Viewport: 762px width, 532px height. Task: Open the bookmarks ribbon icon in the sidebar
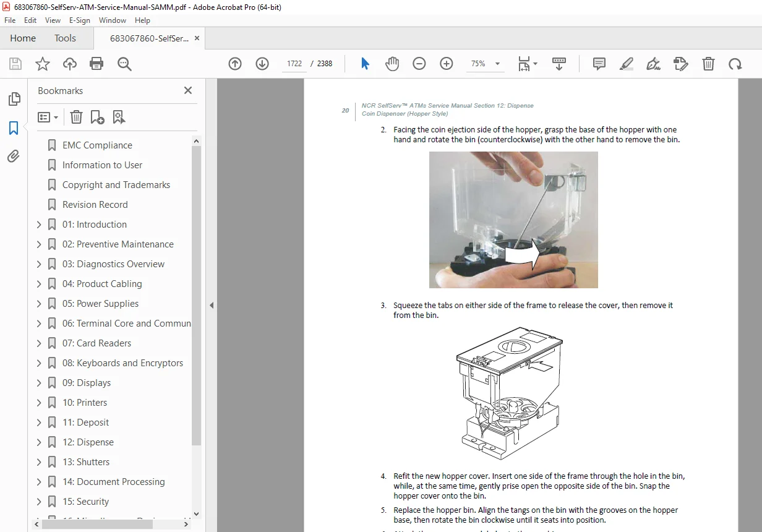[x=14, y=128]
